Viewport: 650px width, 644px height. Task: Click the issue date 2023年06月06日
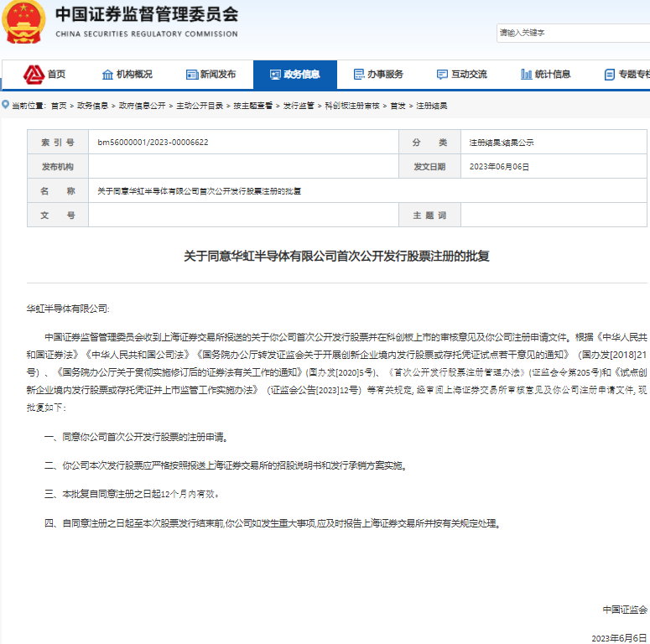coord(499,167)
